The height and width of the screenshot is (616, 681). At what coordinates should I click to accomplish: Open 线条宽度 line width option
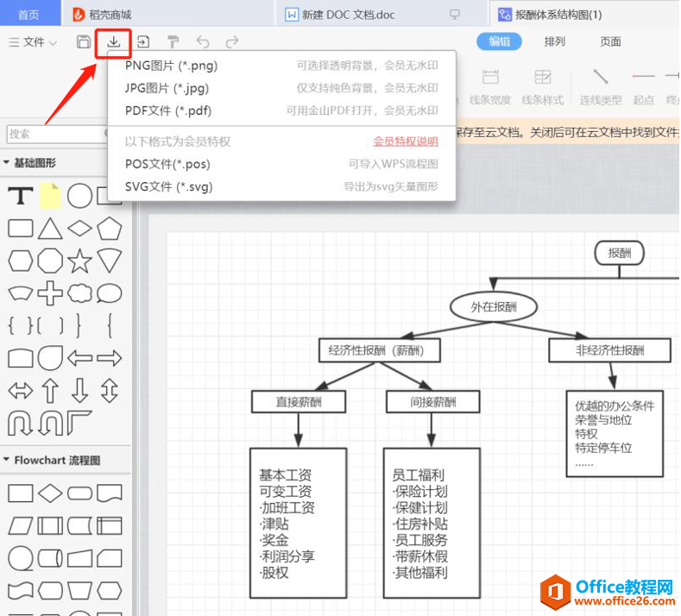click(x=490, y=87)
